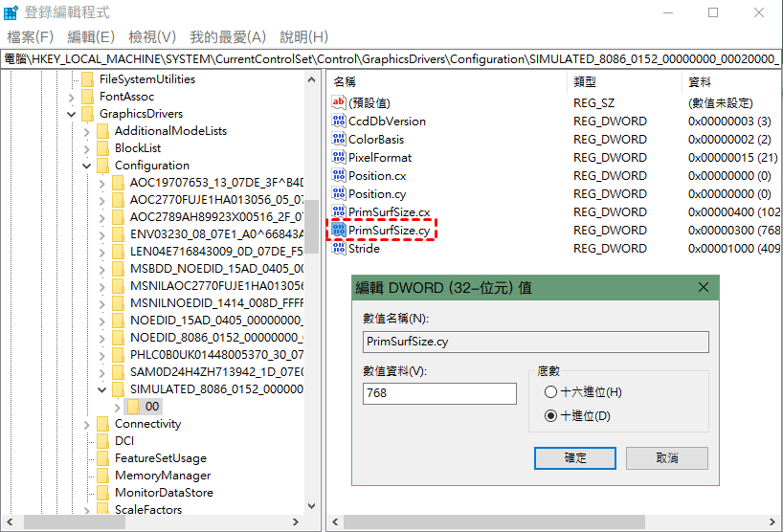Click the values pane horizontal scrollbar thumb
Viewport: 783px width, 532px height.
coord(494,522)
